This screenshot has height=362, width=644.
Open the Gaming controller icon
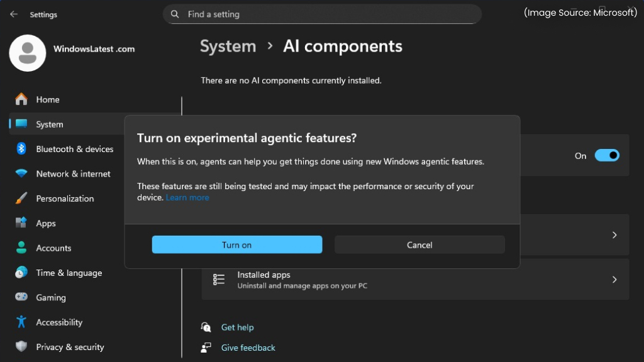point(23,297)
